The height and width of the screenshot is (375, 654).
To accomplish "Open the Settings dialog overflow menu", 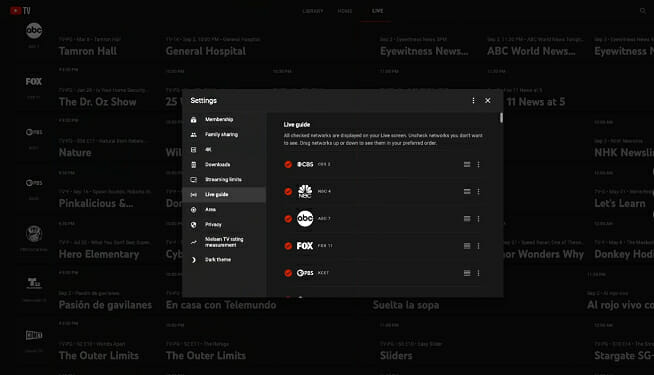I will pyautogui.click(x=473, y=101).
